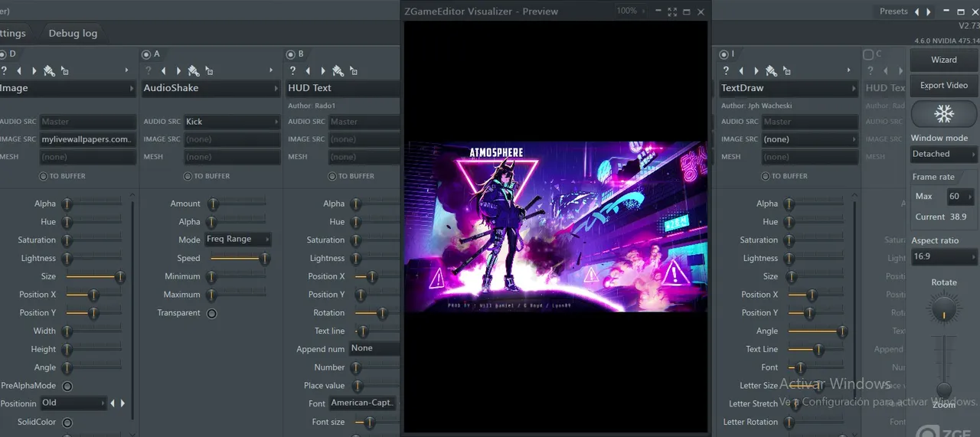Go to previous effect in layer I

click(x=740, y=70)
